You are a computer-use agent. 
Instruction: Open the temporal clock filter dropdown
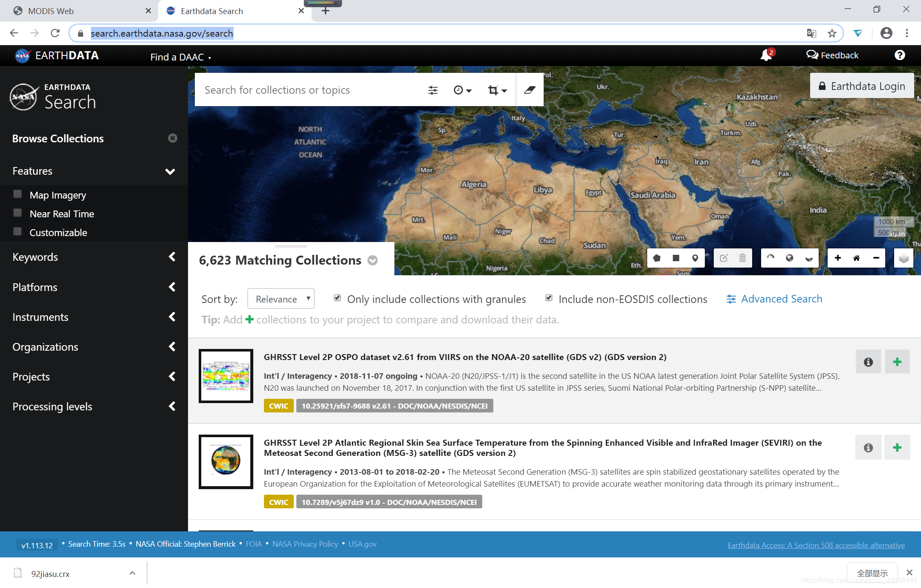click(463, 90)
